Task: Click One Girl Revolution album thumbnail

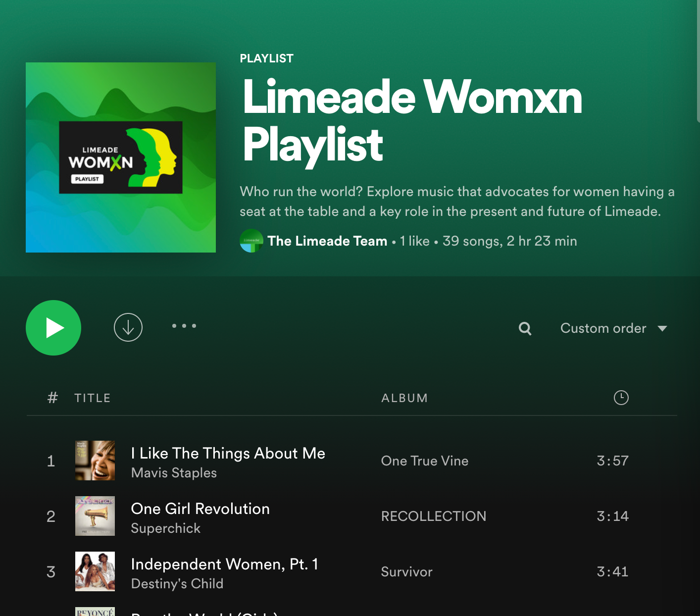Action: click(x=95, y=516)
